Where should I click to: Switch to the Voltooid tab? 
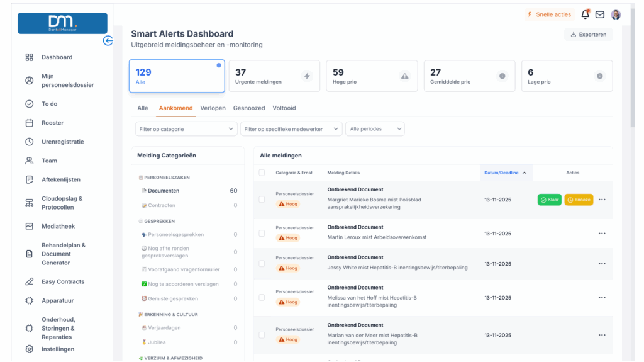pos(284,108)
